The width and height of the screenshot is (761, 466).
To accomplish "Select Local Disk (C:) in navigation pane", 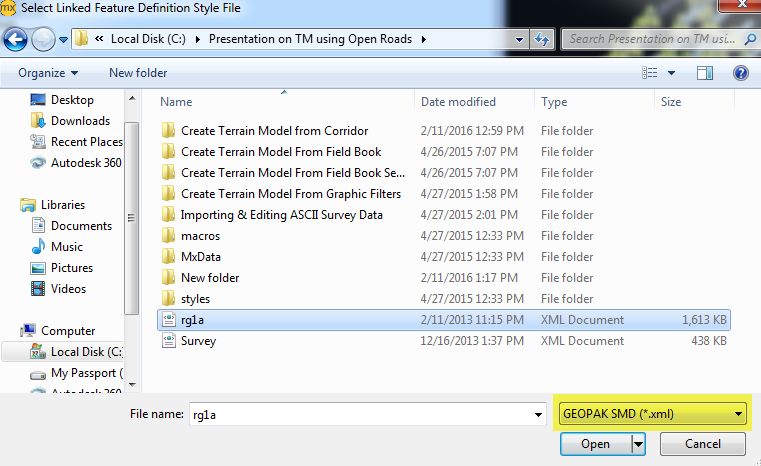I will (86, 351).
